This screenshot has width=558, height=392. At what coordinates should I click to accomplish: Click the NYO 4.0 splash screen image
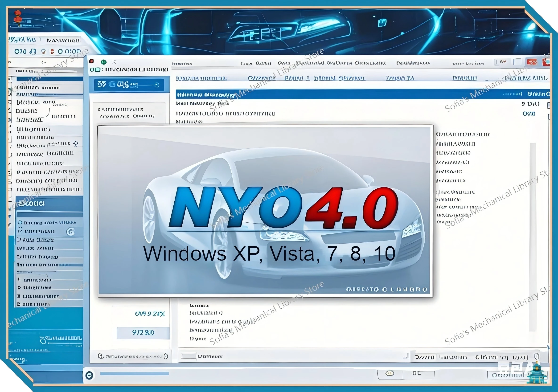coord(265,211)
